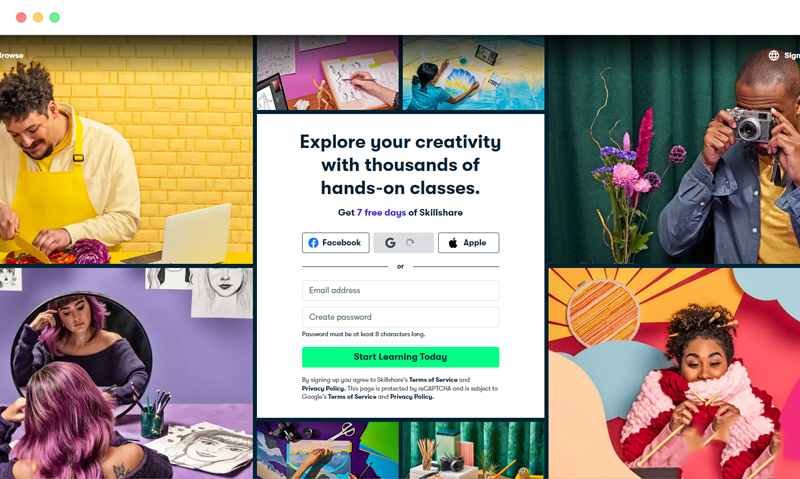This screenshot has width=800, height=479.
Task: Open the Browse menu
Action: pyautogui.click(x=12, y=56)
